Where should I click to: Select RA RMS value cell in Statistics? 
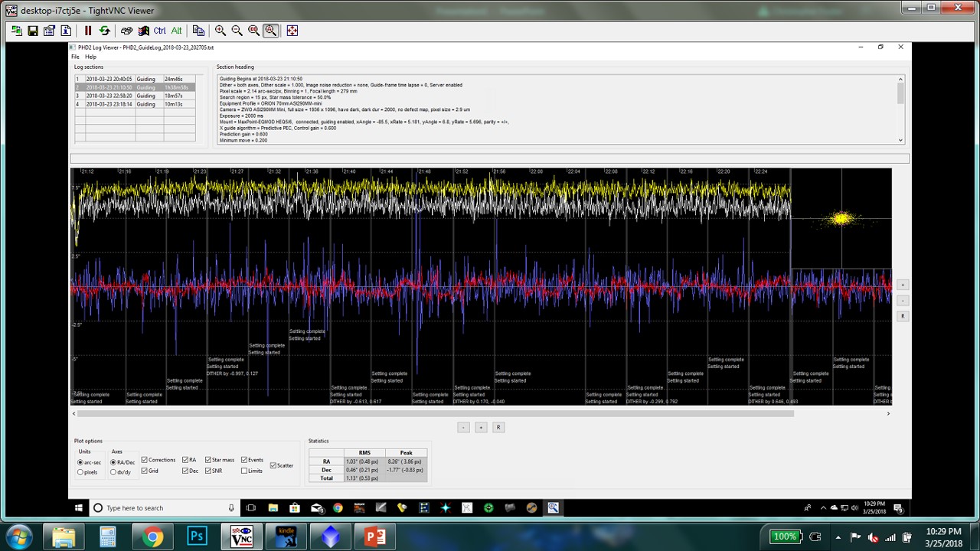[364, 461]
